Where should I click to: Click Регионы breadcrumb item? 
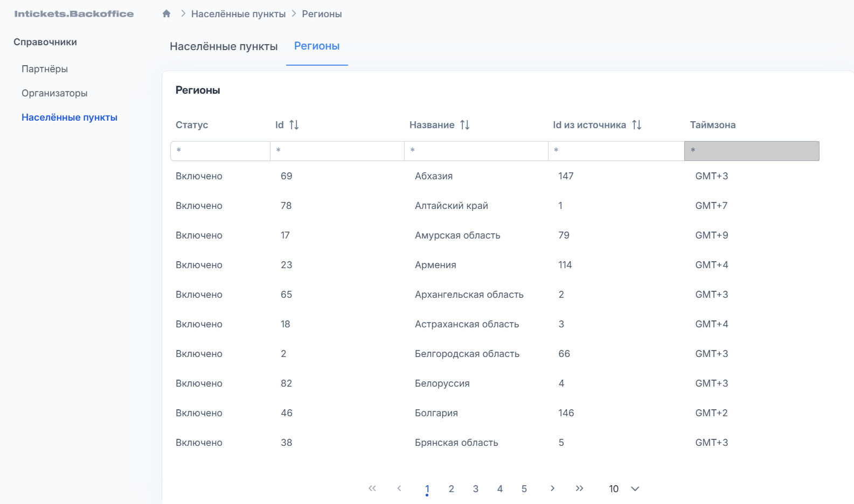[x=322, y=14]
